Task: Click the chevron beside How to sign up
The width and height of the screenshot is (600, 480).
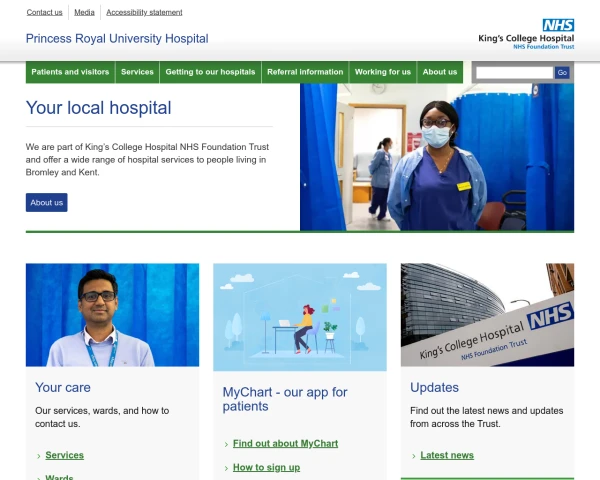Action: pos(226,468)
